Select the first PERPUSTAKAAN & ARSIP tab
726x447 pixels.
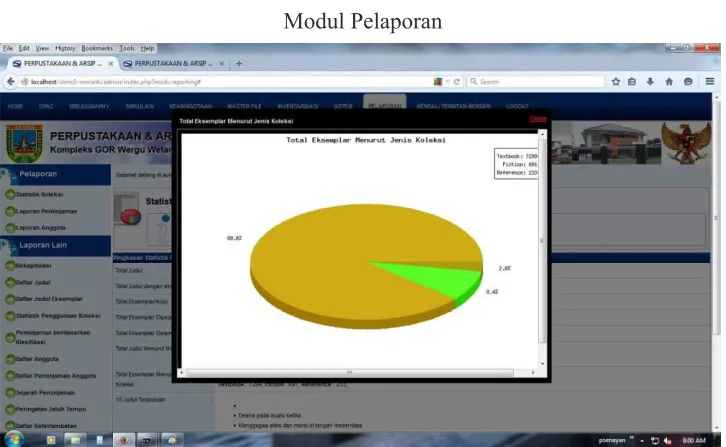point(63,63)
